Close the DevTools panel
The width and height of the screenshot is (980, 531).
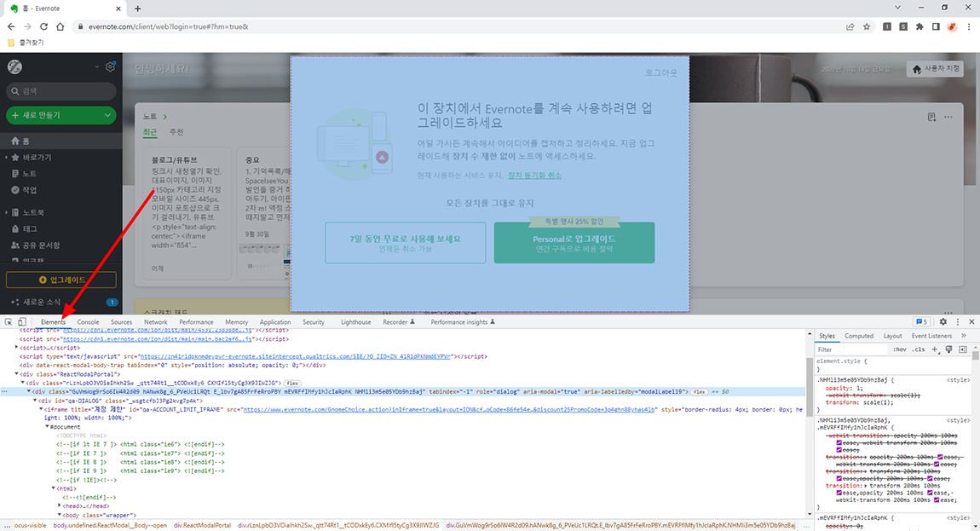point(971,322)
